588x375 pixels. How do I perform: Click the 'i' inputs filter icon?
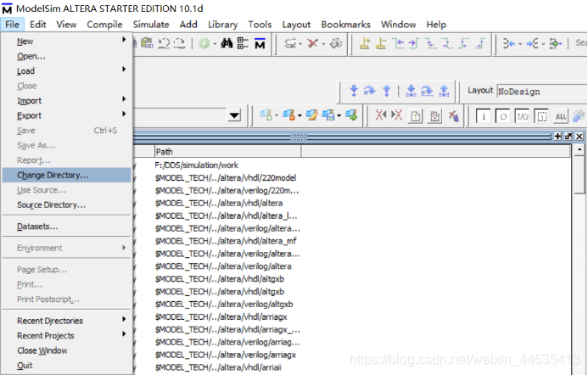tap(484, 116)
